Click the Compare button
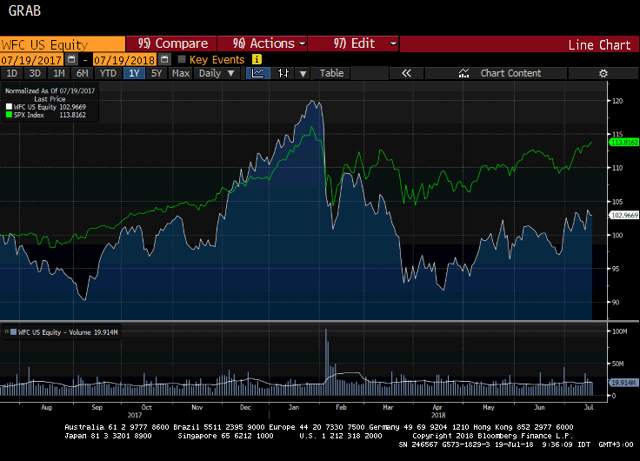Viewport: 640px width, 461px height. pyautogui.click(x=171, y=44)
